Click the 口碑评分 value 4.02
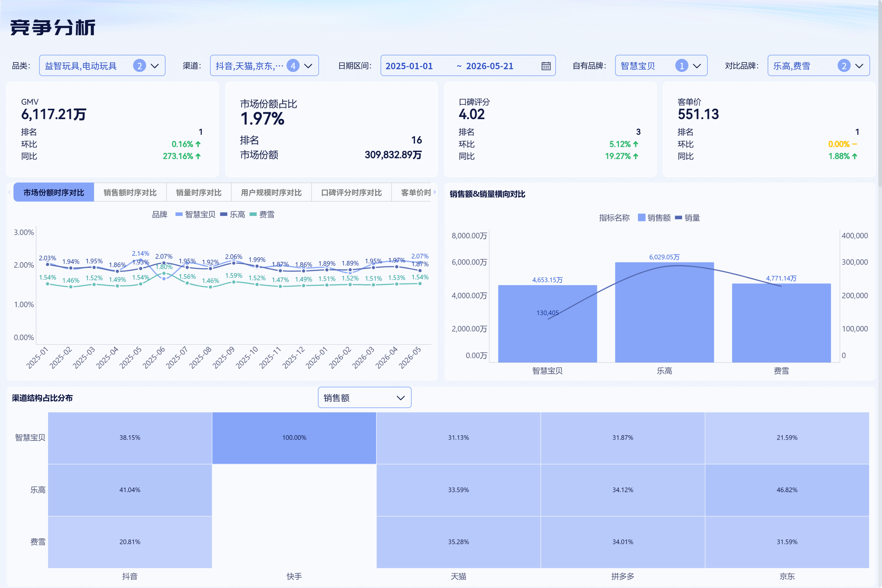Screen dimensions: 882x588 pos(471,114)
